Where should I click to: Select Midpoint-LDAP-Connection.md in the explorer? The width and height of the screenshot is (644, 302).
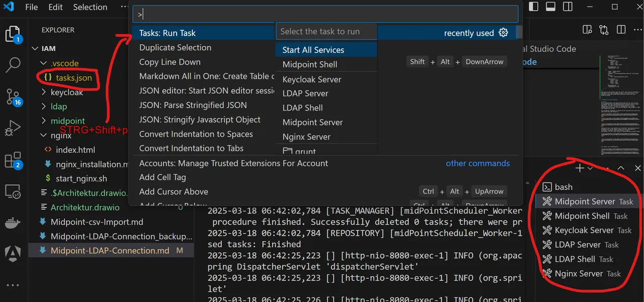110,251
